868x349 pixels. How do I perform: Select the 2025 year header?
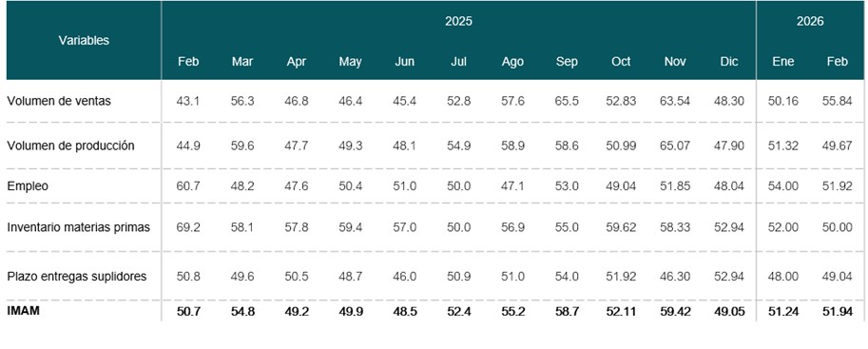[458, 22]
